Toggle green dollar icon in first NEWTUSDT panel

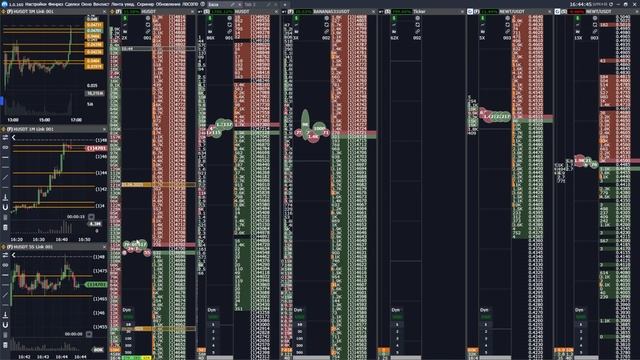[483, 18]
